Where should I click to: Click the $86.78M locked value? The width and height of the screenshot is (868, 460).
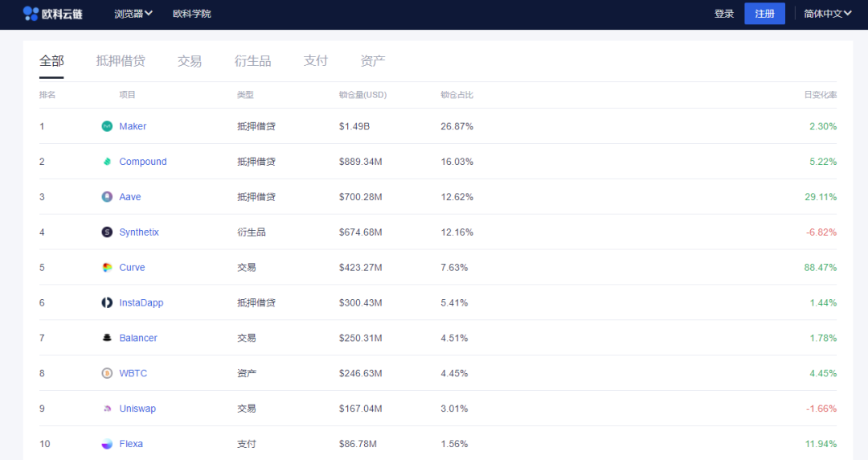358,444
